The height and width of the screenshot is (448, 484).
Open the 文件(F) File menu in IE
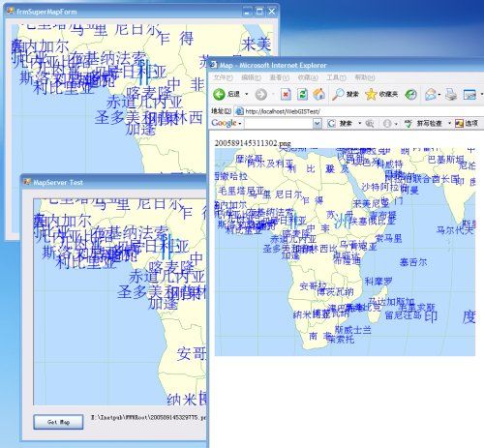[223, 77]
